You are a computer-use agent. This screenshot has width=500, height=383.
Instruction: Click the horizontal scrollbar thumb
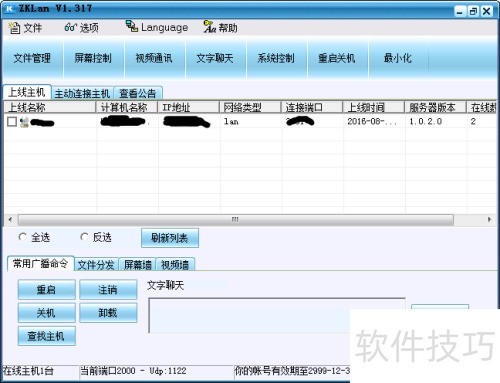[236, 220]
